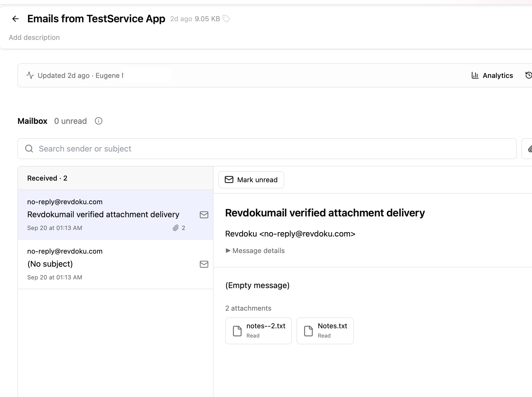Click paperclip attachment count on first email

click(x=179, y=228)
